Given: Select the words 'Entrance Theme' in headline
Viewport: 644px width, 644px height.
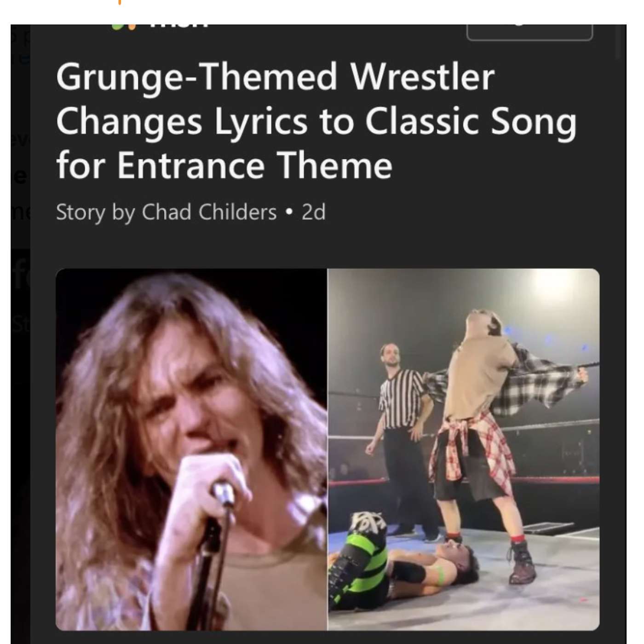Looking at the screenshot, I should [254, 165].
